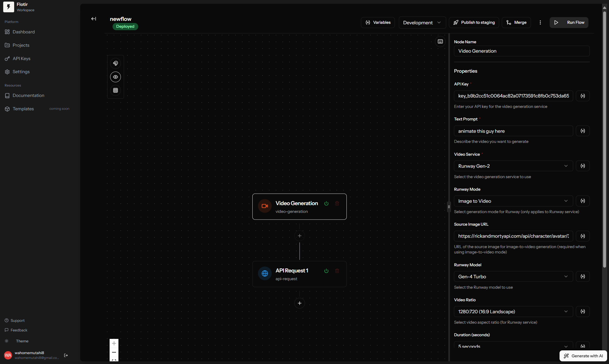609x364 pixels.
Task: Click the logout icon next to username
Action: (66, 355)
